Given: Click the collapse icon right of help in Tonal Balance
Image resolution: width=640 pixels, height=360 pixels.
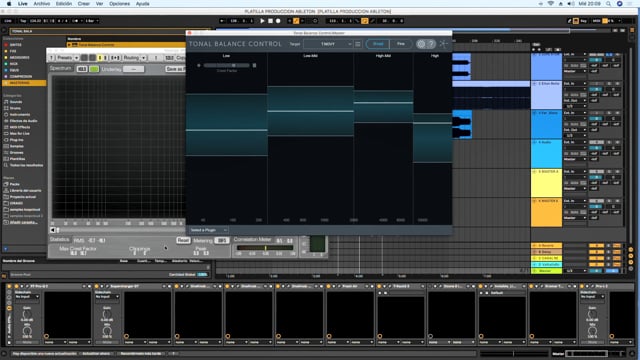Looking at the screenshot, I should pyautogui.click(x=444, y=44).
